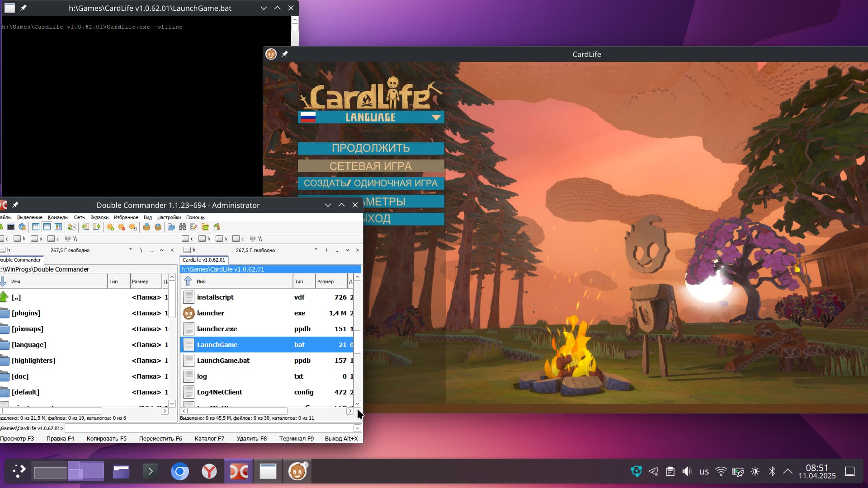Sort left panel by Тип column
The width and height of the screenshot is (868, 488).
(x=118, y=281)
